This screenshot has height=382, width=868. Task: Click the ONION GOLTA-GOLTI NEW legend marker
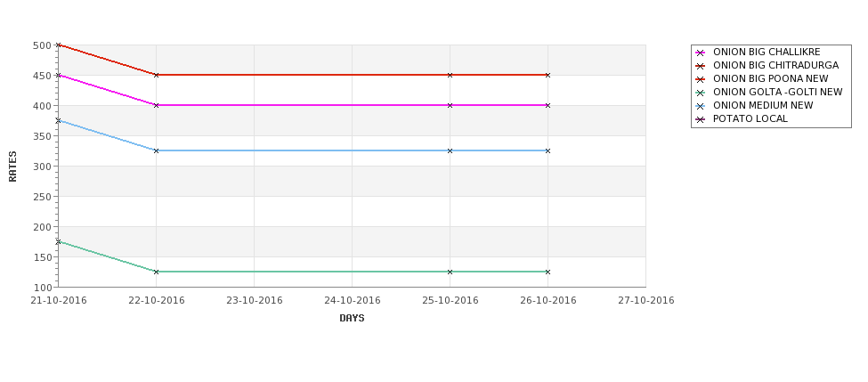point(701,93)
